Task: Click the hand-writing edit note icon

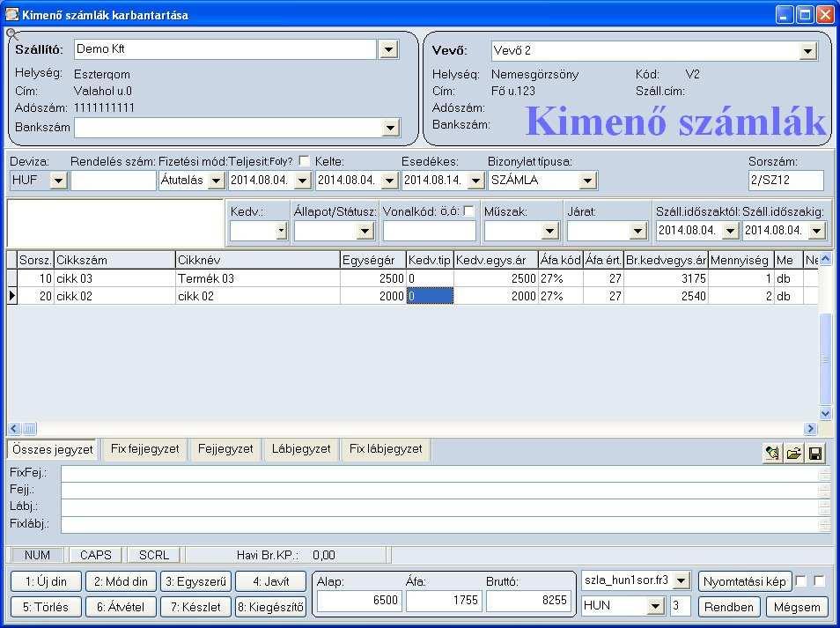Action: pyautogui.click(x=772, y=454)
